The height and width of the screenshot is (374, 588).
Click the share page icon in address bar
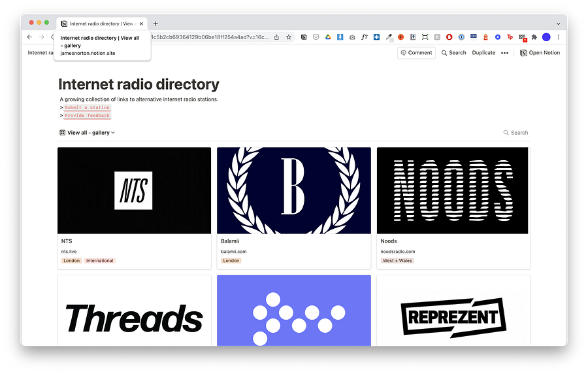[276, 37]
